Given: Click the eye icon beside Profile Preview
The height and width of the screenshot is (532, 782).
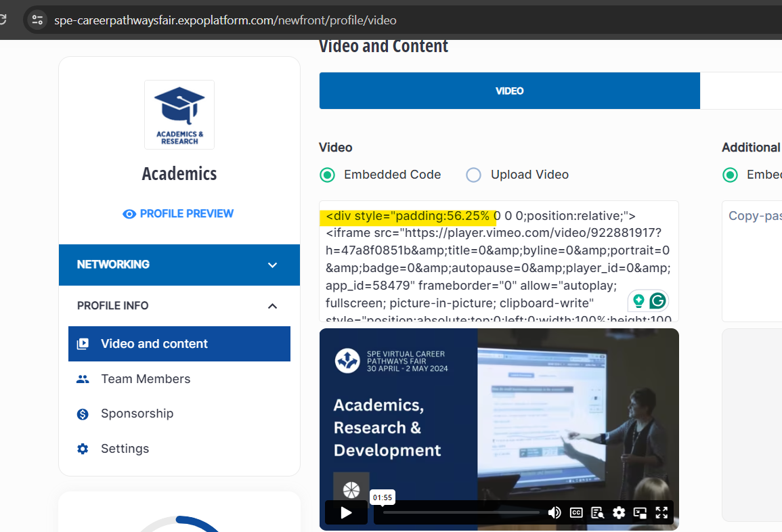Looking at the screenshot, I should (129, 214).
